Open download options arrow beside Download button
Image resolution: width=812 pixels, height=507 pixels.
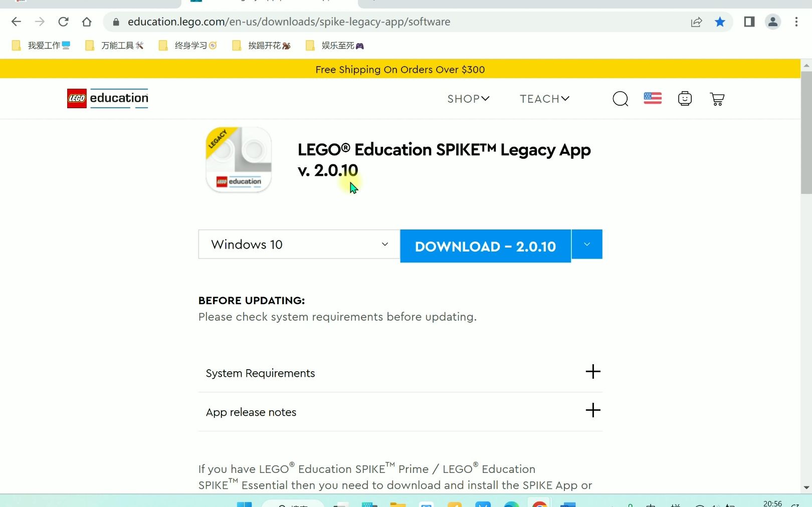click(x=587, y=244)
